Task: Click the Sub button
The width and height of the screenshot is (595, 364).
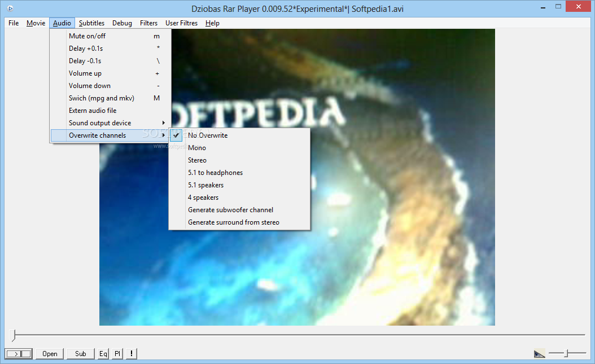Action: click(81, 354)
